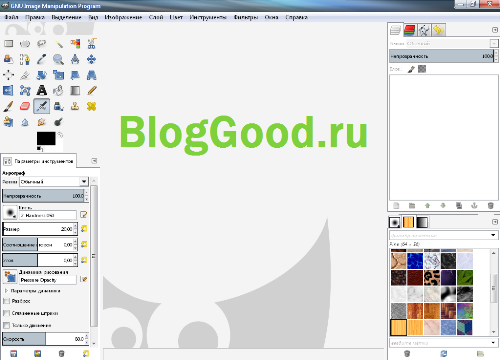Select the Rotate tool

tap(41, 75)
